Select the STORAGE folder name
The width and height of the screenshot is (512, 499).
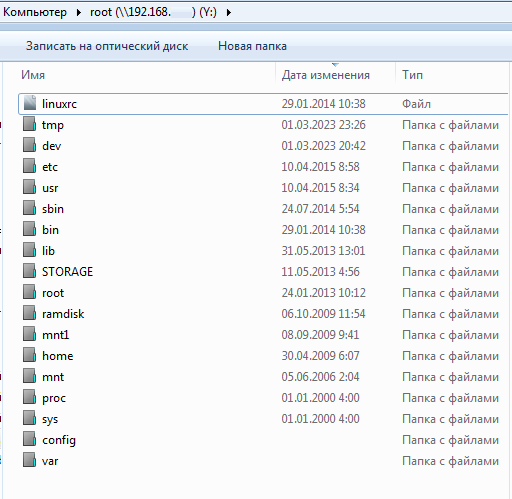[67, 272]
